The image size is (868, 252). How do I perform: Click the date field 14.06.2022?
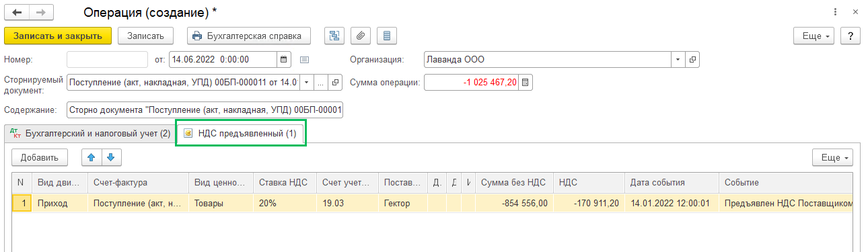(223, 59)
